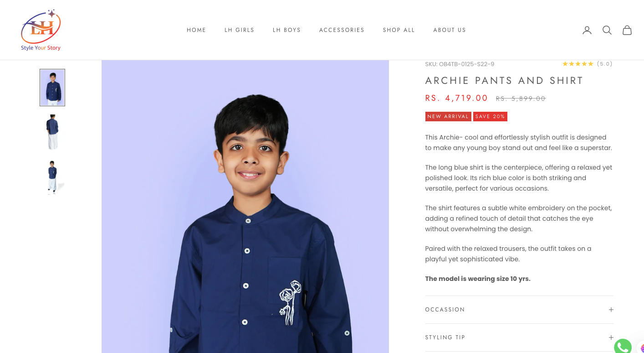The image size is (644, 353).
Task: Open the shopping bag cart icon
Action: click(x=627, y=30)
